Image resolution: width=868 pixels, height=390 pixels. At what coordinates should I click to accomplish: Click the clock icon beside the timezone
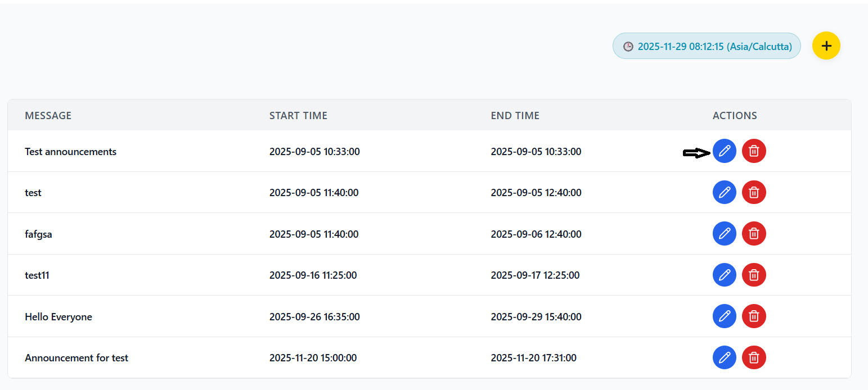click(628, 46)
